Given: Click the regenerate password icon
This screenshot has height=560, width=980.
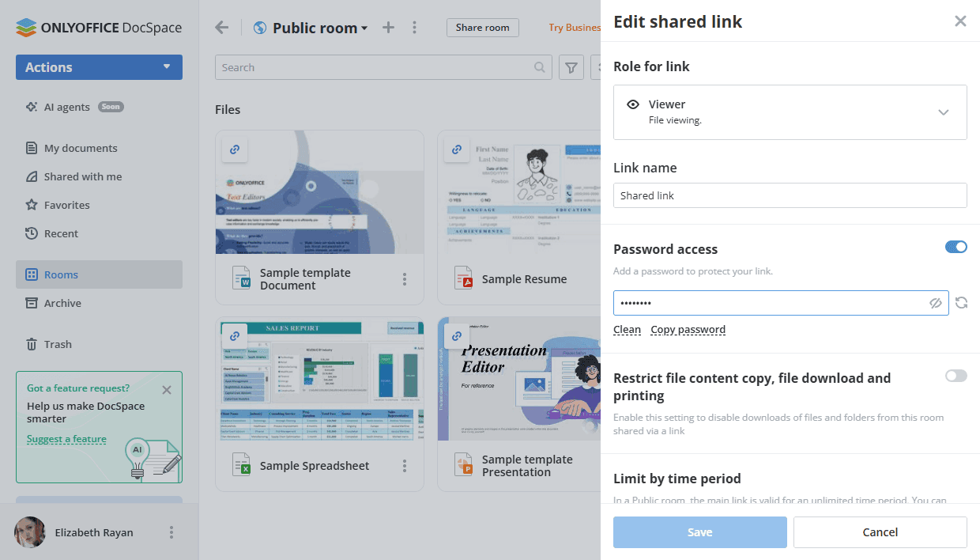Looking at the screenshot, I should [x=961, y=303].
